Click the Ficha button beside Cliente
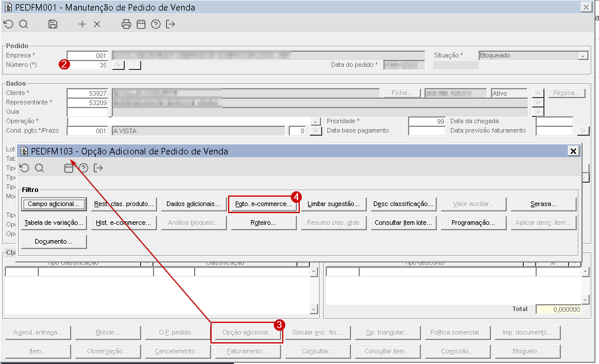Viewport: 599px width, 364px height. (x=402, y=93)
